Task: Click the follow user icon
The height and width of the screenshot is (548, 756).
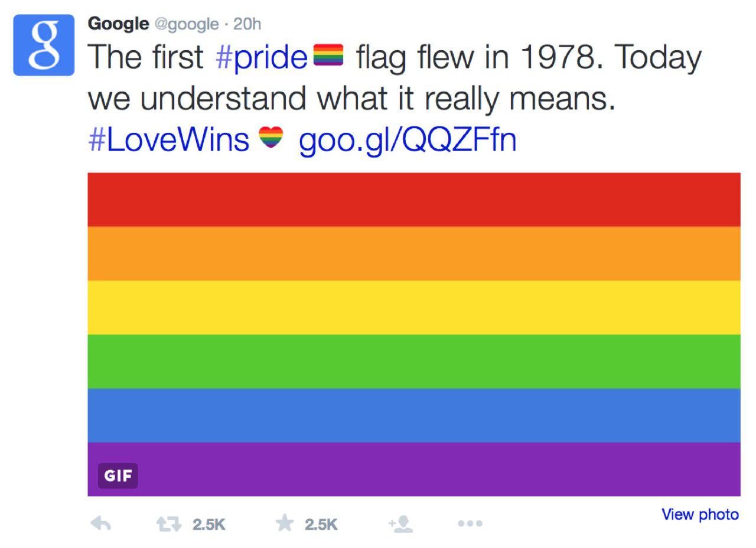Action: 400,523
